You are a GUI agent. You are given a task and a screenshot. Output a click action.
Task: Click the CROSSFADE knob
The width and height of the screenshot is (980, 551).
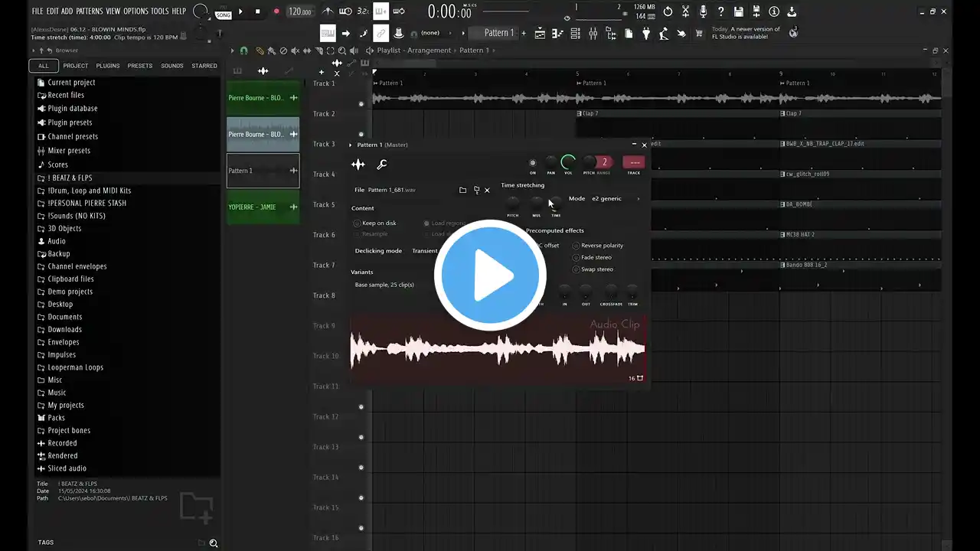tap(611, 293)
